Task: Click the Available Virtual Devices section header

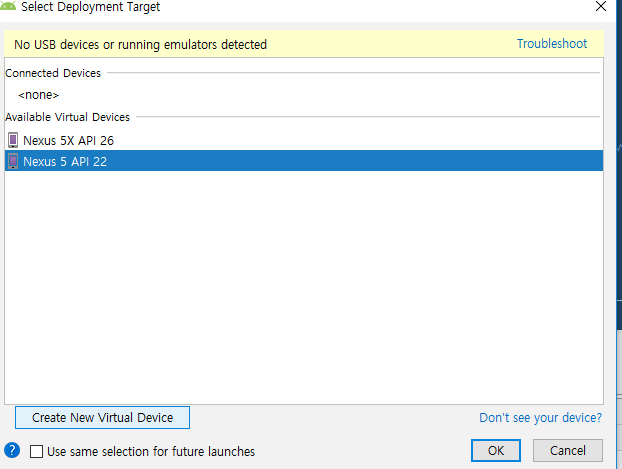Action: click(x=67, y=117)
